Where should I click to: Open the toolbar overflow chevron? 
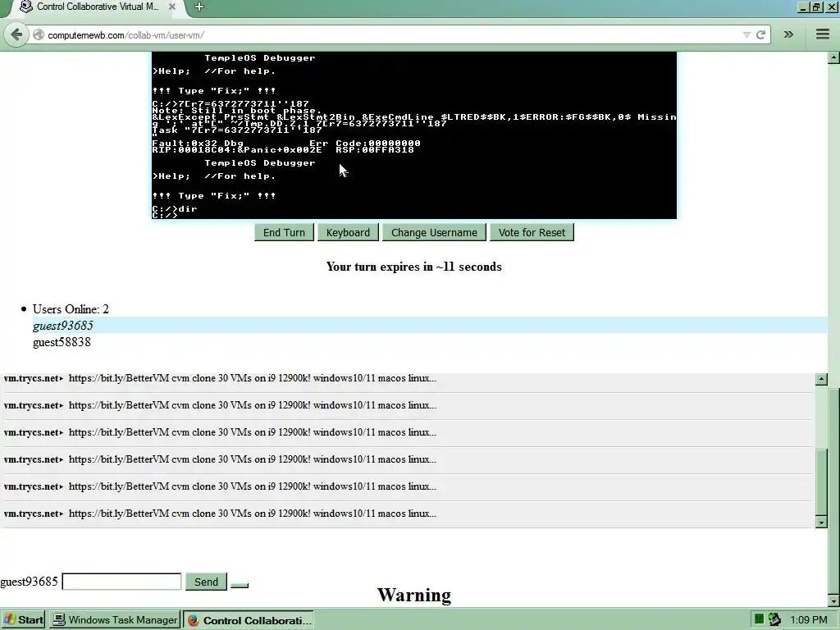(788, 34)
